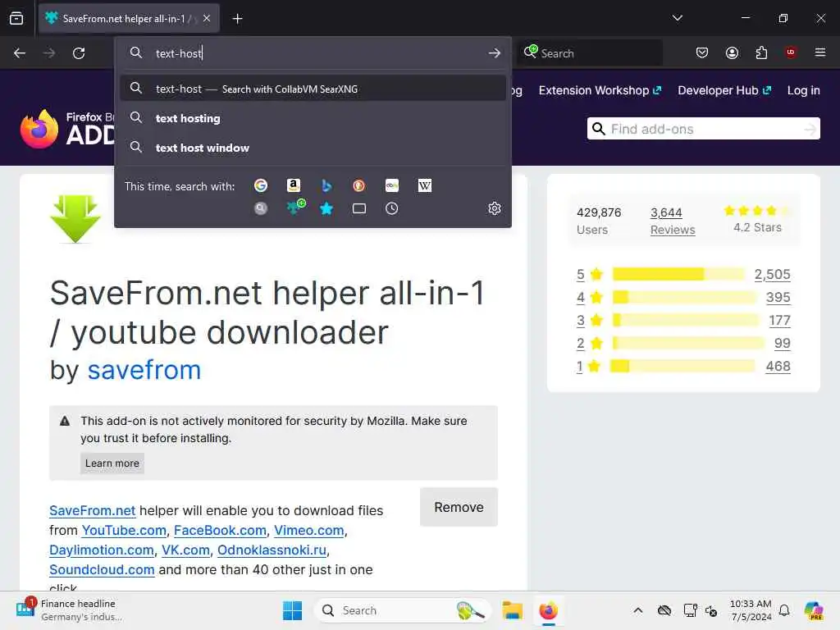Search this time with DuckDuckGo
Viewport: 840px width, 630px height.
point(359,185)
